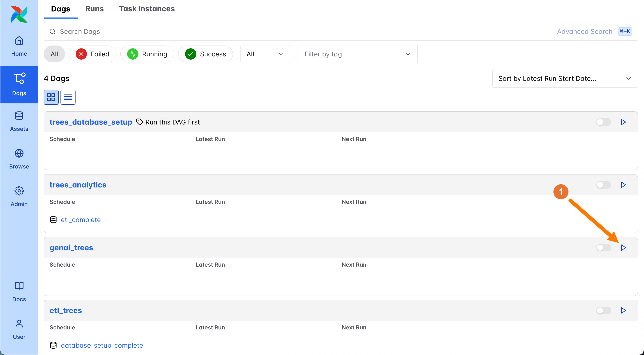Enable the trees_database_setup DAG toggle
This screenshot has width=644, height=355.
click(603, 122)
